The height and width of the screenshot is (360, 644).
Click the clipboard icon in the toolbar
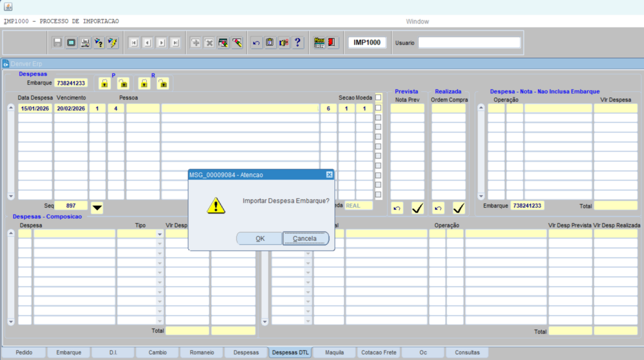(x=270, y=43)
